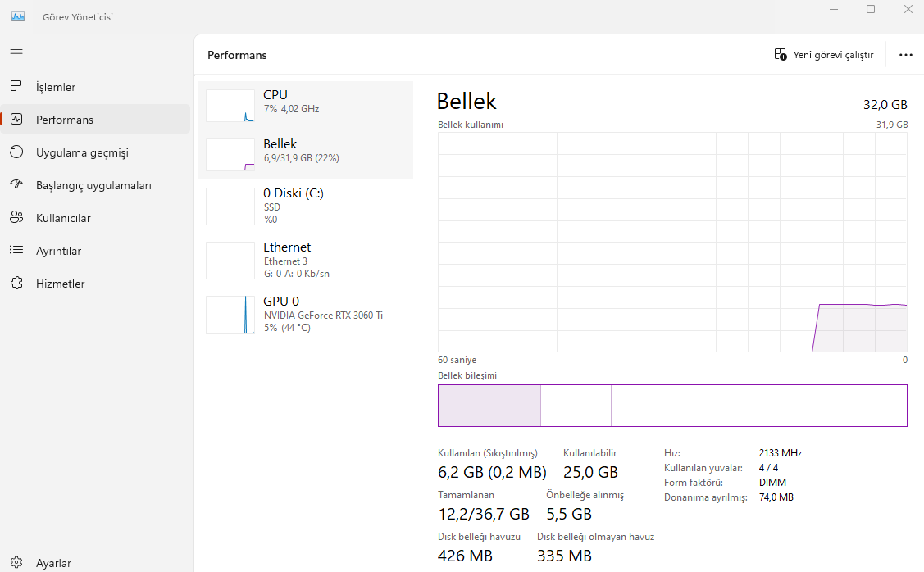This screenshot has width=924, height=572.
Task: Click the Hizmetler puzzle-piece icon
Action: pos(16,283)
